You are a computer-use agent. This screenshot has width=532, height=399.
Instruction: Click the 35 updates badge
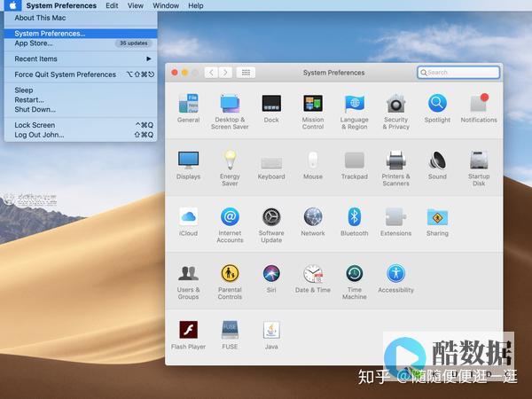134,43
